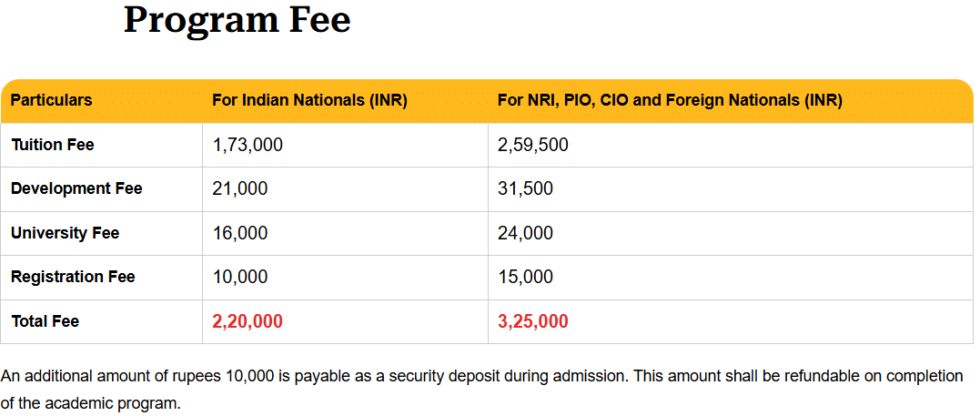
Task: Click the red 3,25,000 total amount
Action: (x=532, y=321)
